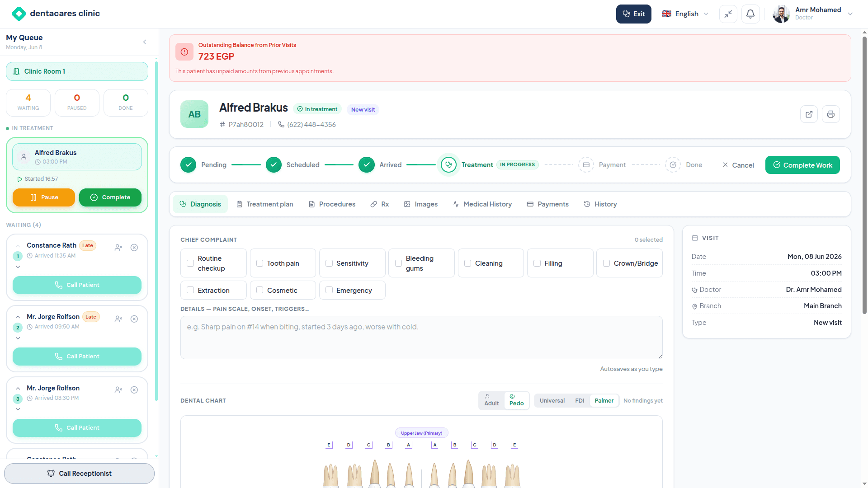Click the phone icon beside patient number
Screen dimensions: 868x488
(281, 124)
